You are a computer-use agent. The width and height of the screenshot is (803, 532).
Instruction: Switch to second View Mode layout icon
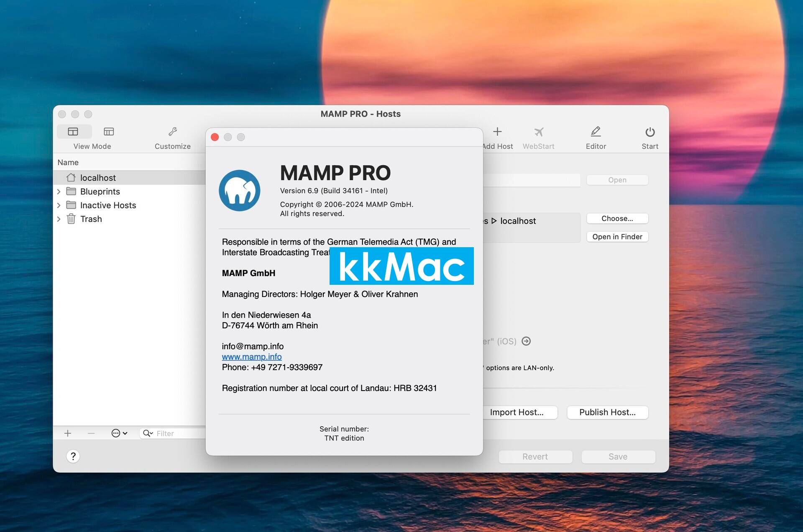point(109,132)
